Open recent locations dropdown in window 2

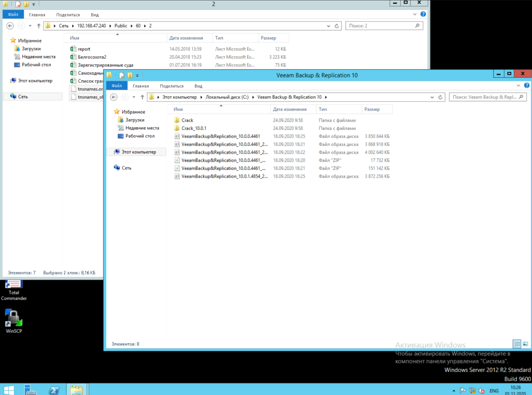(30, 26)
